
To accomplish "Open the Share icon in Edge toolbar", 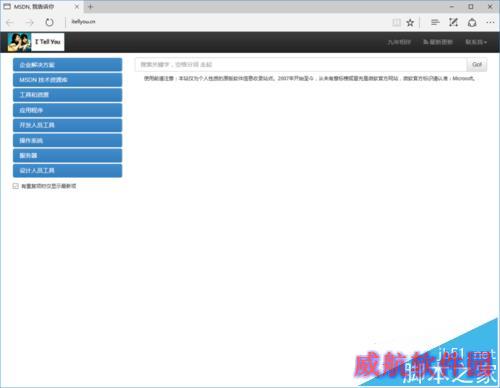I will [472, 22].
